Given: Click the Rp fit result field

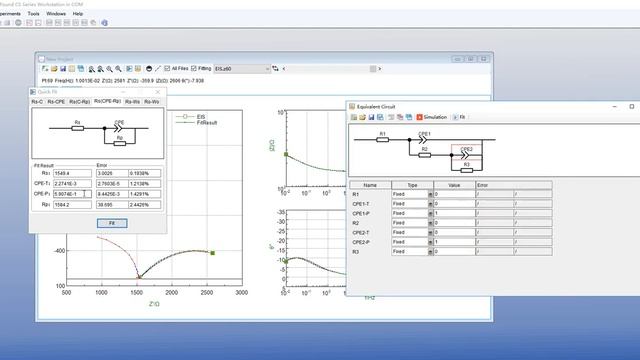Looking at the screenshot, I should (72, 204).
